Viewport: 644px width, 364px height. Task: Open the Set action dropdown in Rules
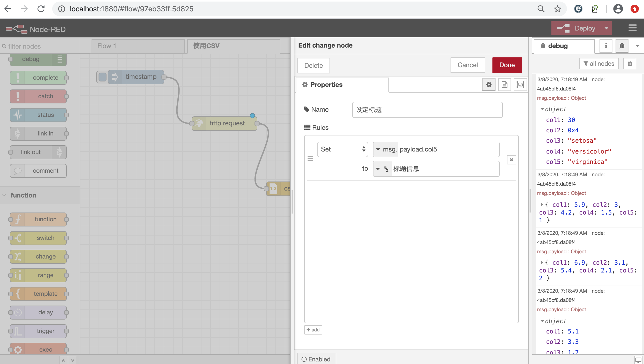(x=342, y=149)
